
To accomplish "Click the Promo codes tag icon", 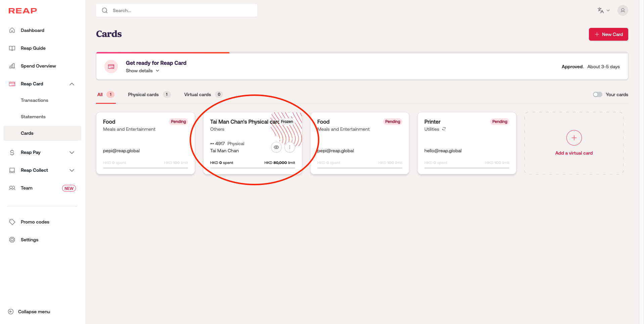I will pyautogui.click(x=12, y=222).
